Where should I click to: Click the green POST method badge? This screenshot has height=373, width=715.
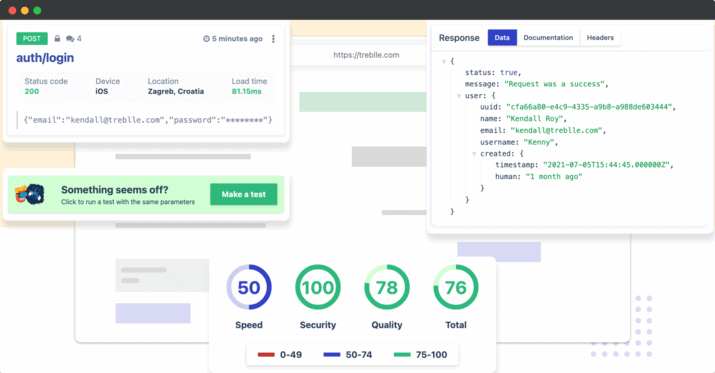(x=32, y=39)
